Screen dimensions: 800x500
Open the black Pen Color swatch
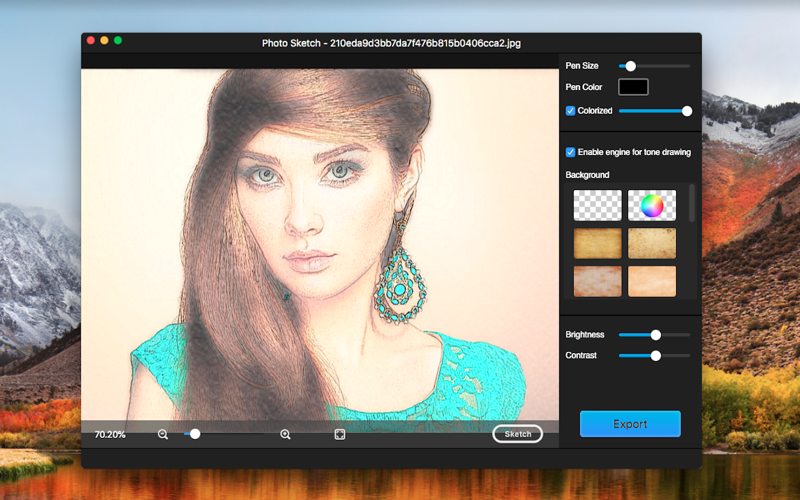point(633,87)
